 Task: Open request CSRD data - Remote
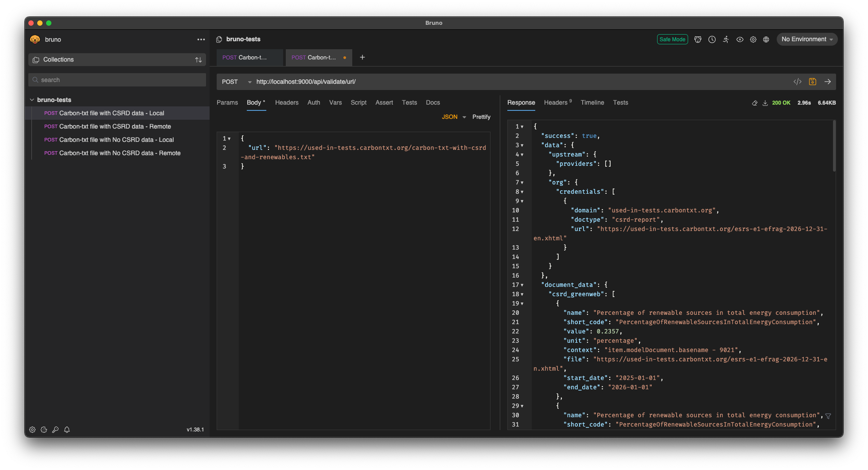[x=117, y=126]
